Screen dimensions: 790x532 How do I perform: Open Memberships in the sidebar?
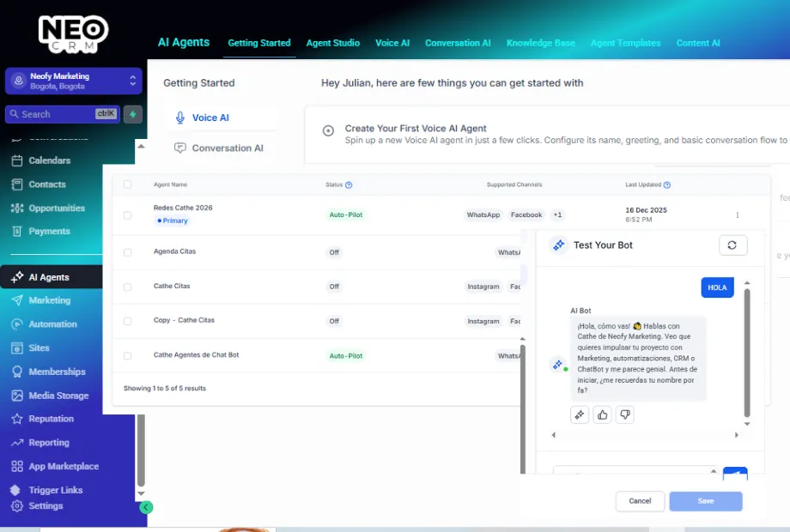point(57,372)
